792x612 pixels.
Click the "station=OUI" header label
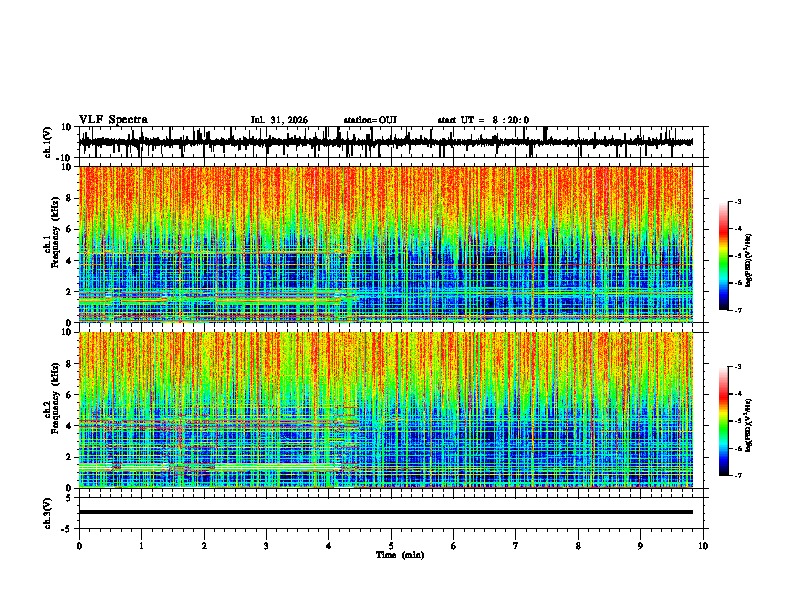tap(370, 120)
